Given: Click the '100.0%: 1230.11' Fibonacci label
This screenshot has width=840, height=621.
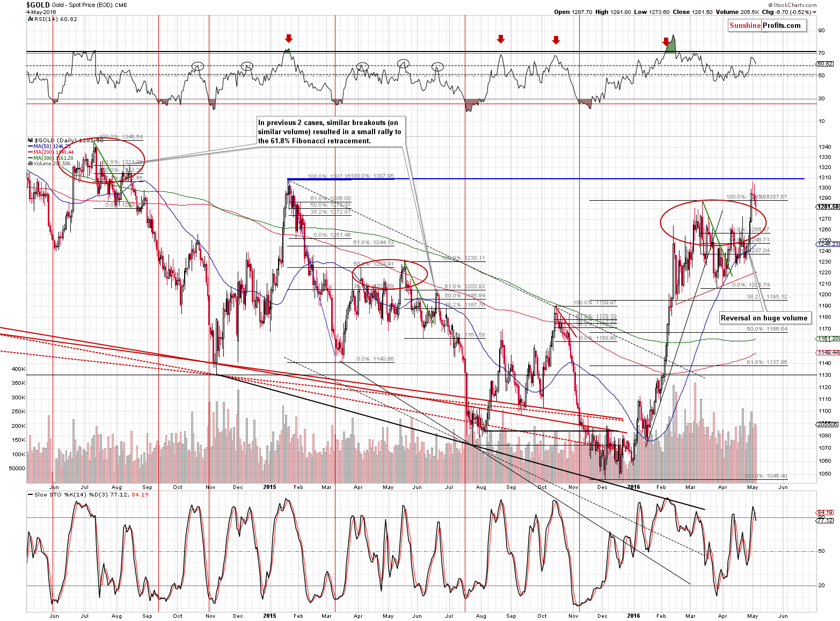Looking at the screenshot, I should coord(463,258).
